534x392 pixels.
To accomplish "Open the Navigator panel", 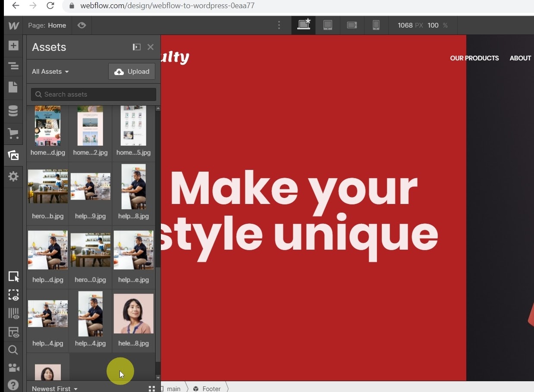I will pos(13,66).
